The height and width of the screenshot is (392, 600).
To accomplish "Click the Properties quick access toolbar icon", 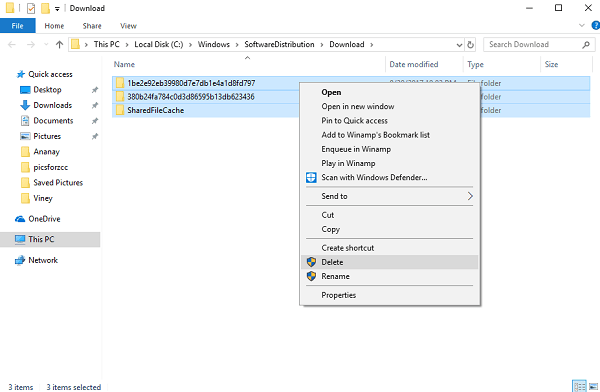I will pyautogui.click(x=31, y=8).
